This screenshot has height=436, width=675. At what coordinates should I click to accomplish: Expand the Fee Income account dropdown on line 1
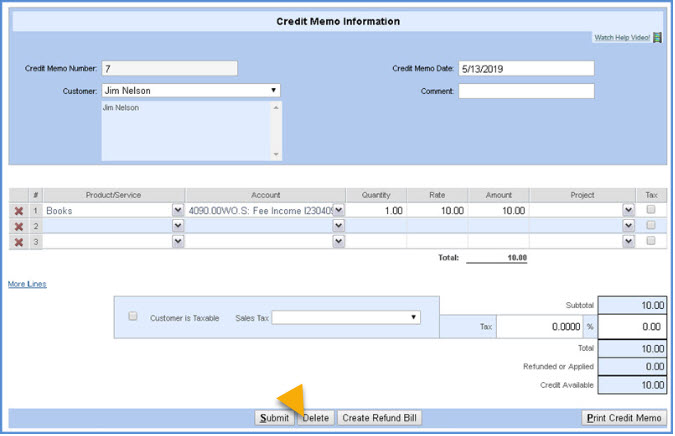point(339,210)
